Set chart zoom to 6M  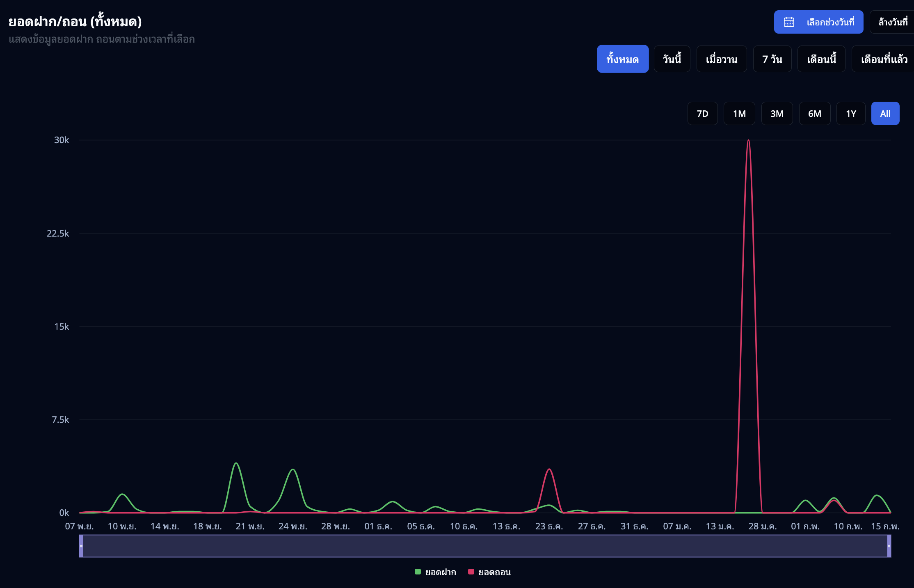(814, 114)
